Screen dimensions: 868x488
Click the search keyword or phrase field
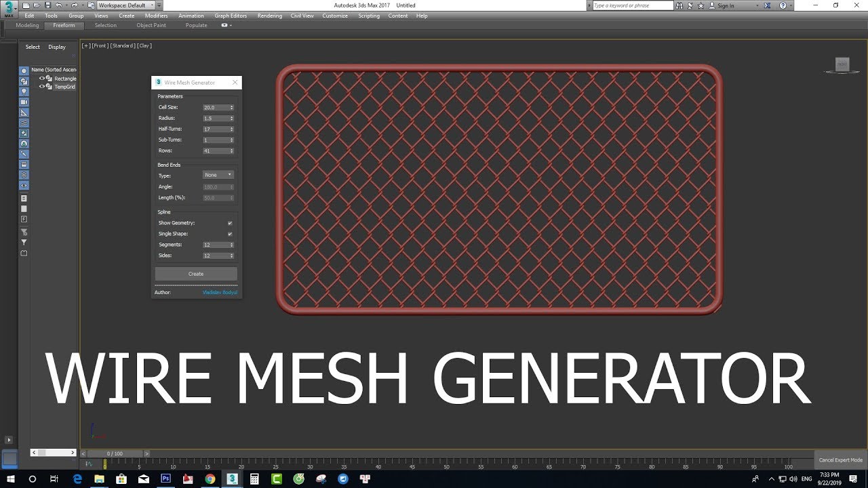click(x=633, y=5)
